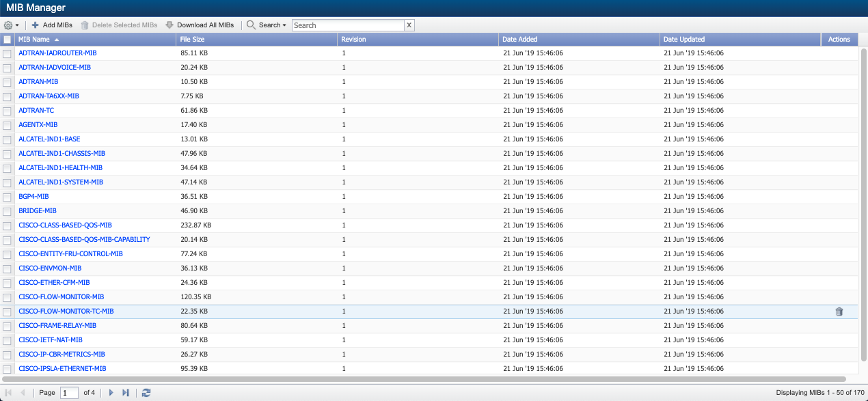Refresh the MIB list
The width and height of the screenshot is (868, 401).
pos(146,393)
